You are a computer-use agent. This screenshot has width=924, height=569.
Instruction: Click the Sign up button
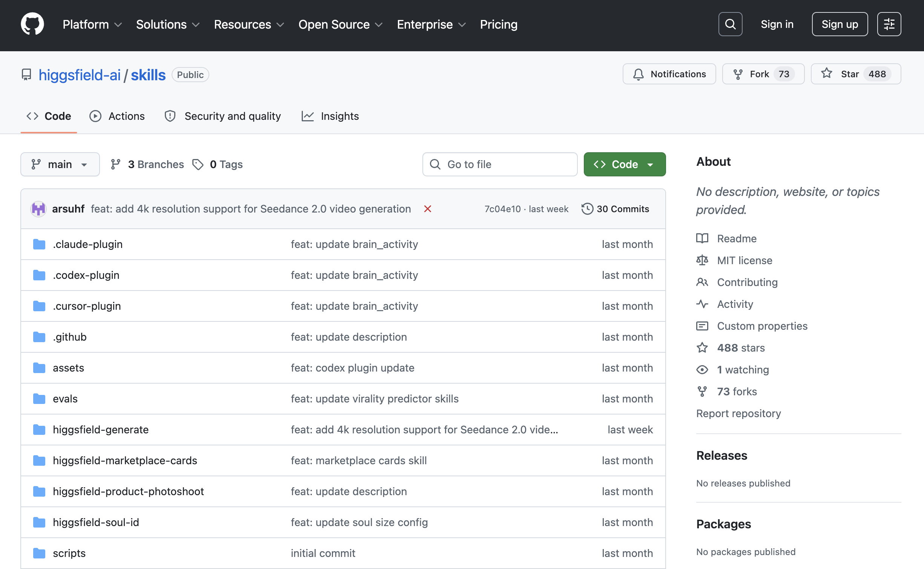point(840,24)
